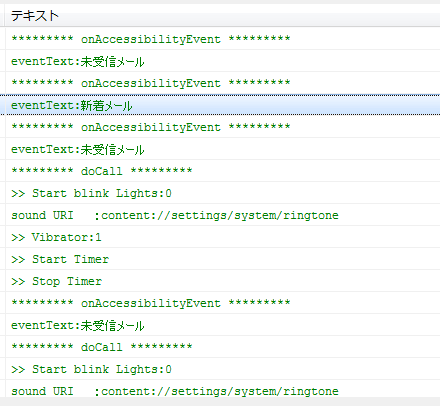Viewport: 440px width, 406px height.
Task: Select the >> Vibrator:1 log line
Action: [223, 237]
